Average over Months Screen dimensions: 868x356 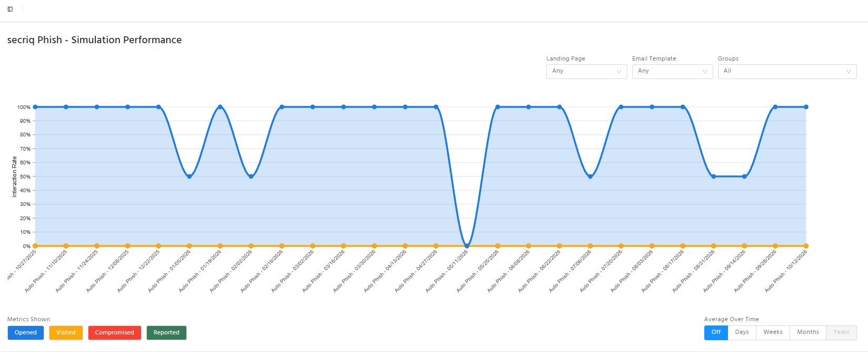click(807, 332)
